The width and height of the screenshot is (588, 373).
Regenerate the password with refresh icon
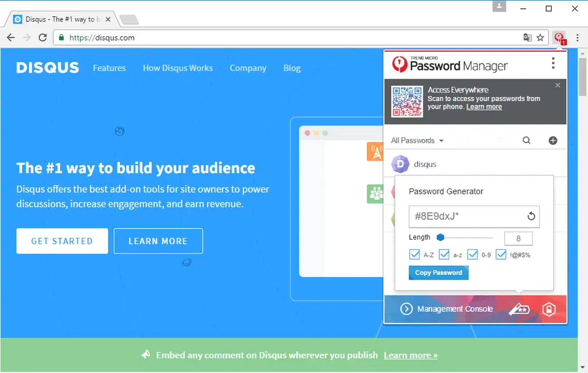[x=531, y=216]
